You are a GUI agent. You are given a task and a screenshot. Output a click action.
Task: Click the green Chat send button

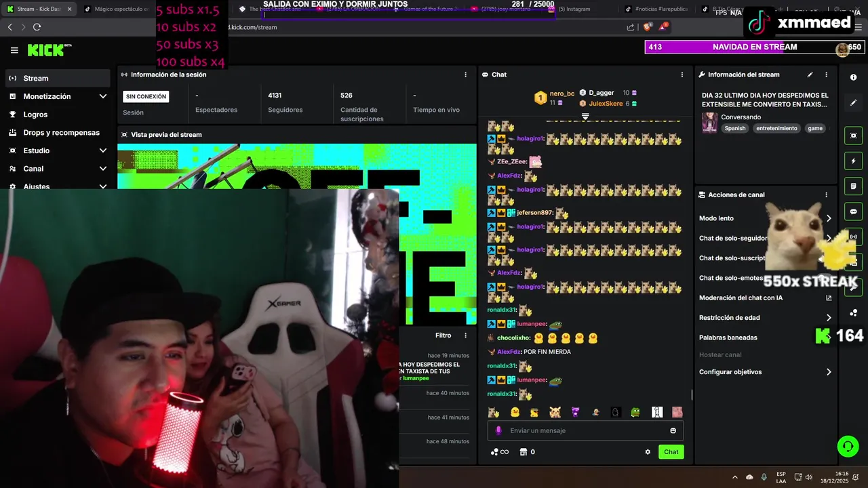click(671, 452)
